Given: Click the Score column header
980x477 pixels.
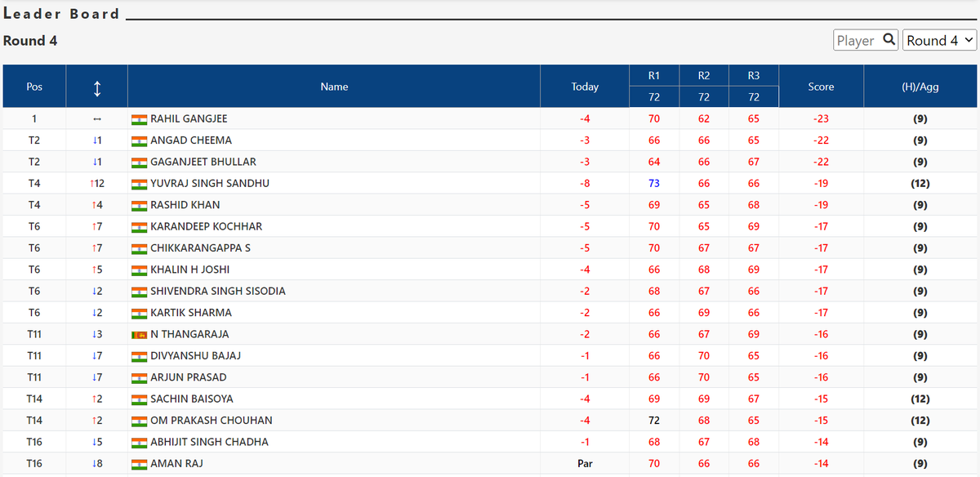Looking at the screenshot, I should click(x=821, y=87).
